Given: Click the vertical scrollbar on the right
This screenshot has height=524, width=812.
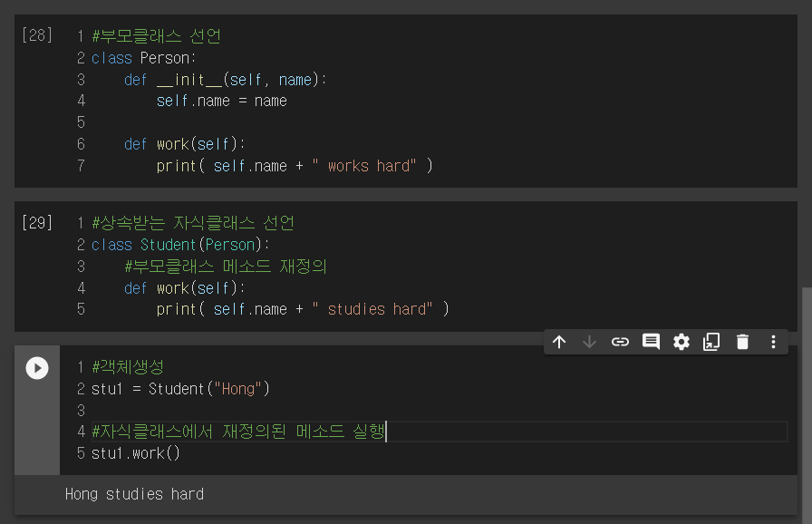Looking at the screenshot, I should 807,403.
